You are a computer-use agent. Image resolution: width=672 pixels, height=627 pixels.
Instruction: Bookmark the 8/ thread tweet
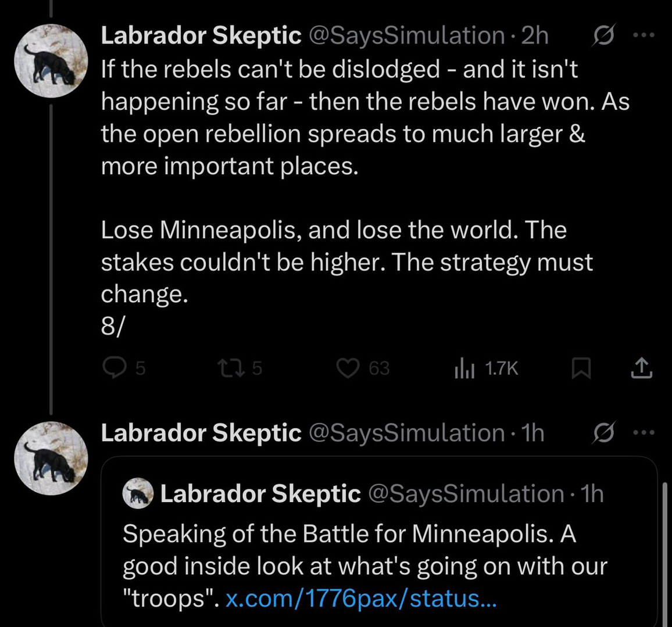(x=581, y=368)
